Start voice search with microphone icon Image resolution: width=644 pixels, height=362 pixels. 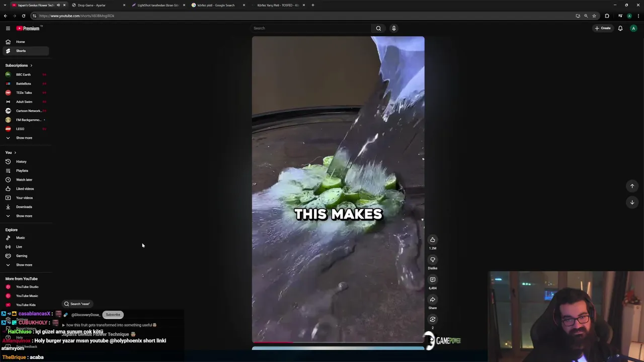(x=394, y=28)
